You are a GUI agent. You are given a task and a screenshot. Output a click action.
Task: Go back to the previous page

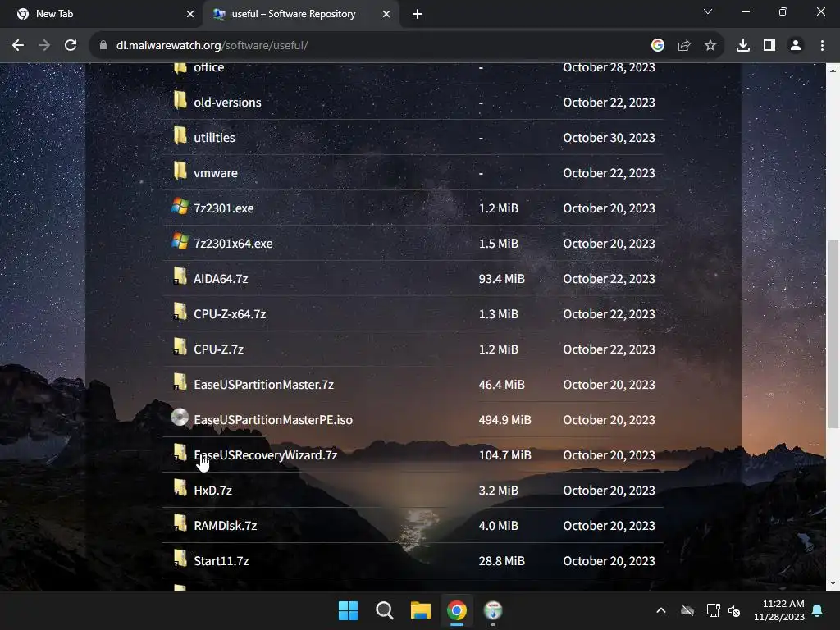point(18,46)
